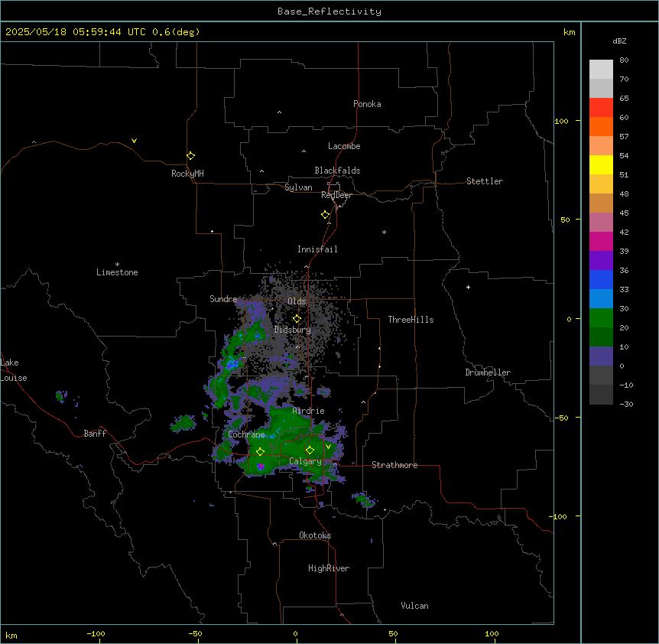Select the Calgary city label
This screenshot has height=644, width=659.
tap(305, 461)
